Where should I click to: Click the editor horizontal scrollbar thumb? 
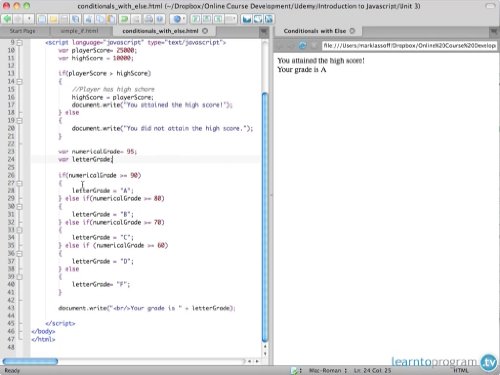(30, 361)
